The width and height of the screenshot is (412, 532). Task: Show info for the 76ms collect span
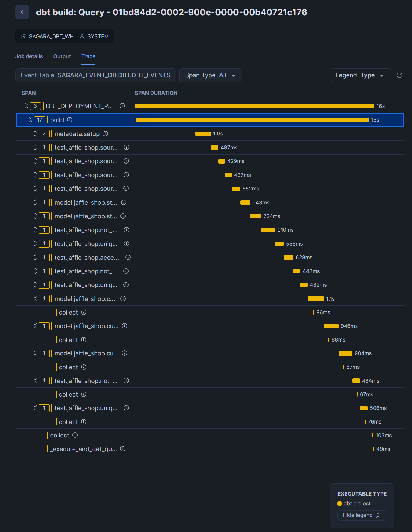tap(83, 422)
